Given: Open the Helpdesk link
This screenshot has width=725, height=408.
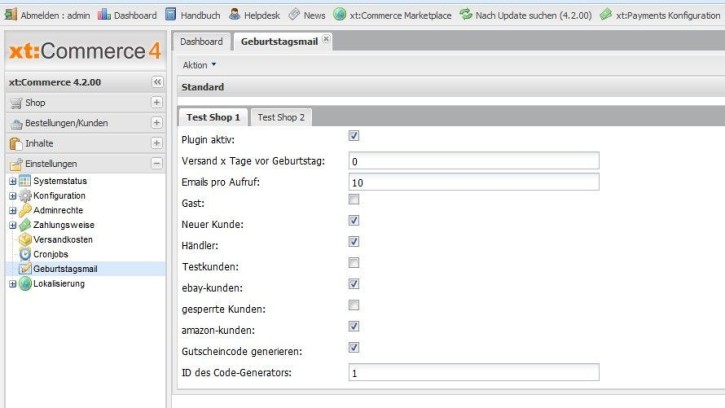Looking at the screenshot, I should tap(262, 15).
